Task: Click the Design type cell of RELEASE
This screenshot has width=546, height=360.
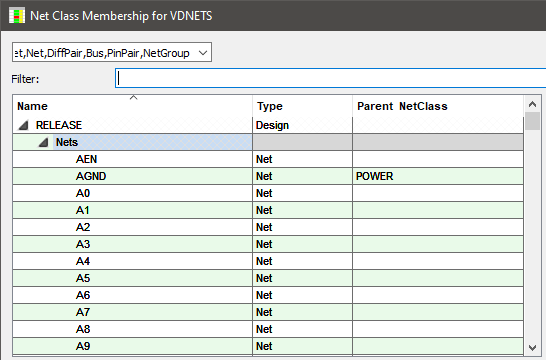Action: [x=302, y=125]
